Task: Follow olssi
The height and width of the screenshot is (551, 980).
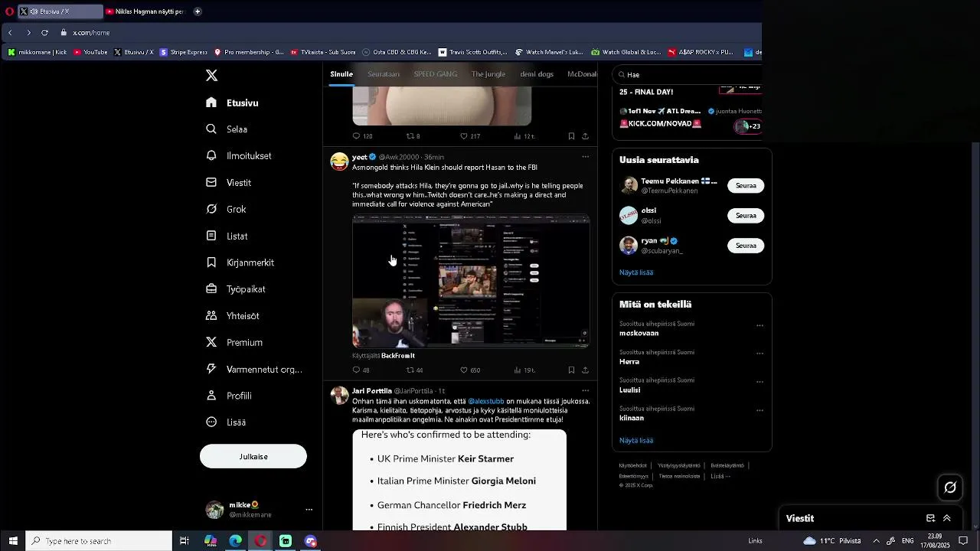Action: pos(746,216)
